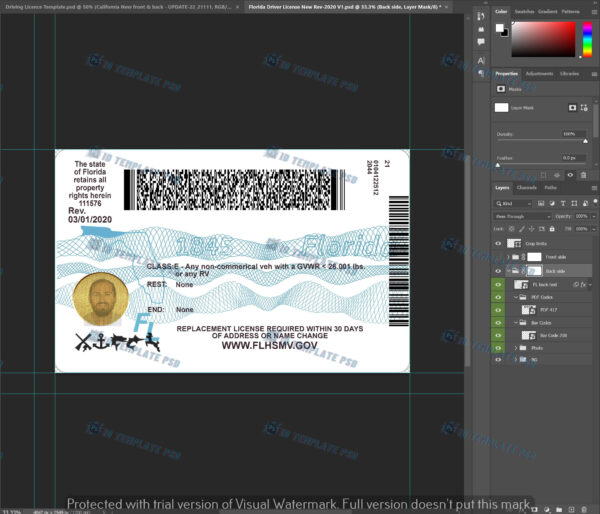Filter layers by shape layers icon
This screenshot has height=514, width=600.
coord(574,203)
